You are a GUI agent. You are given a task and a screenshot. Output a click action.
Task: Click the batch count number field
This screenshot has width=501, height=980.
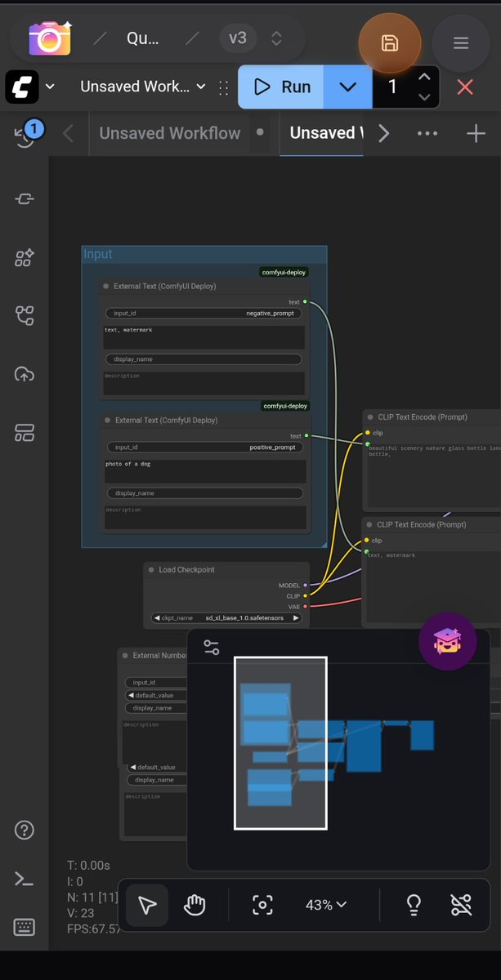[393, 87]
